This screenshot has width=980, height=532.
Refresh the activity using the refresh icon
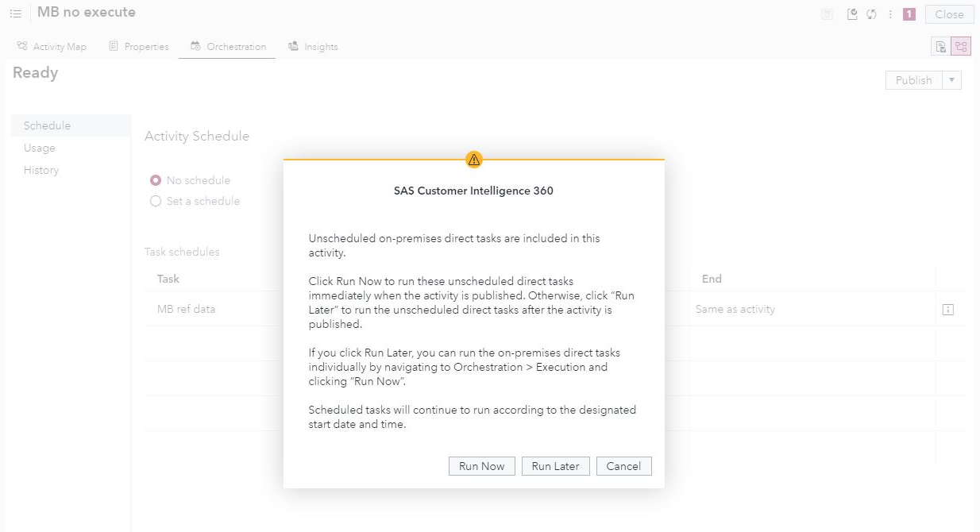click(871, 13)
